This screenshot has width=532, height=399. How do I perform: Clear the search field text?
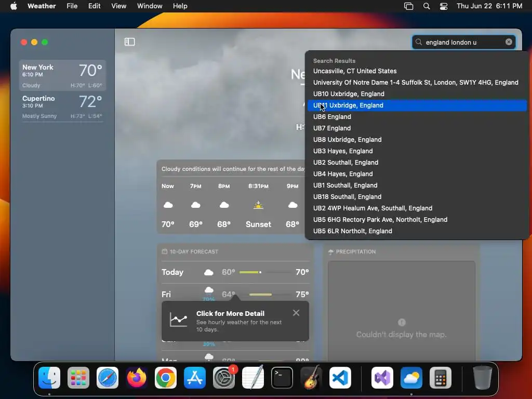[x=509, y=42]
